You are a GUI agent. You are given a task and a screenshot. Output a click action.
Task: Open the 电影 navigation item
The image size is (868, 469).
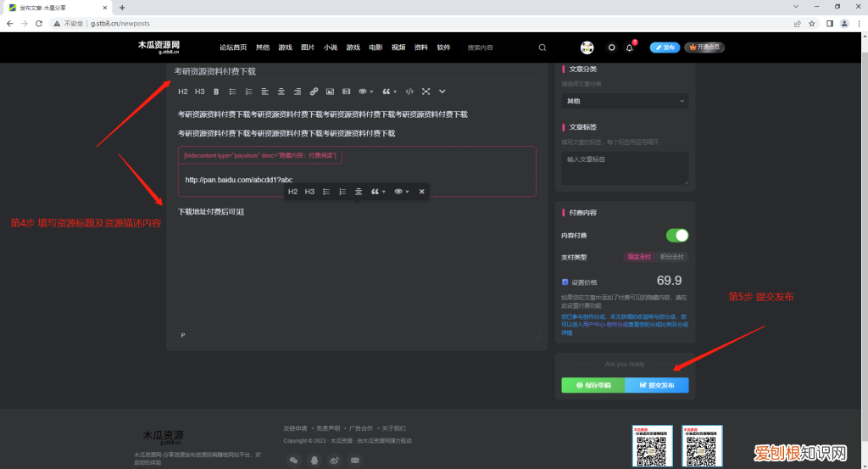(376, 47)
